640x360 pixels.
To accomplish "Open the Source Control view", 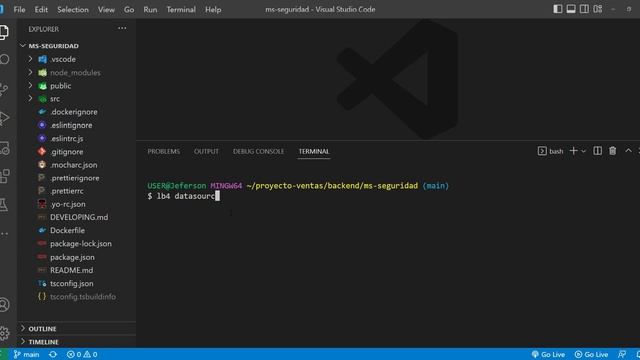I will (4, 89).
